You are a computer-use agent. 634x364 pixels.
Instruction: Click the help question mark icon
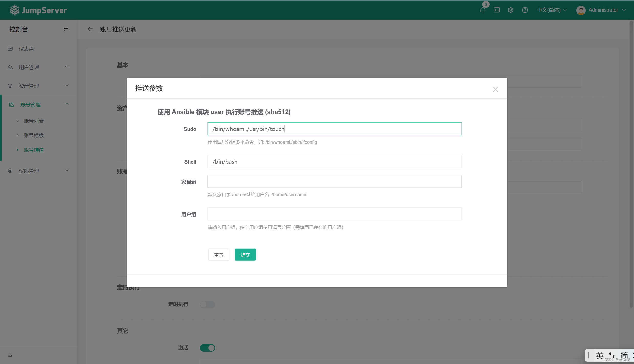point(525,10)
